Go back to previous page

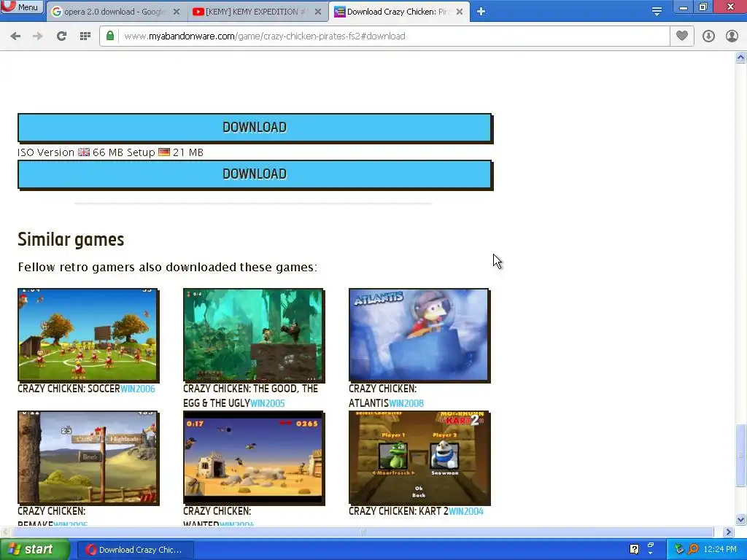pyautogui.click(x=15, y=36)
